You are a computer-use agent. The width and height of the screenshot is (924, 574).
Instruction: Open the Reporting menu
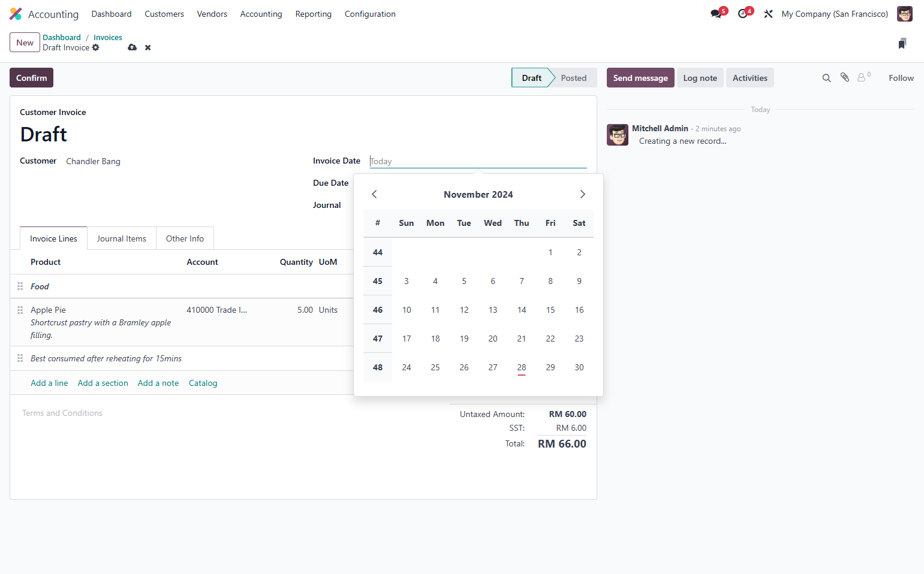[314, 14]
